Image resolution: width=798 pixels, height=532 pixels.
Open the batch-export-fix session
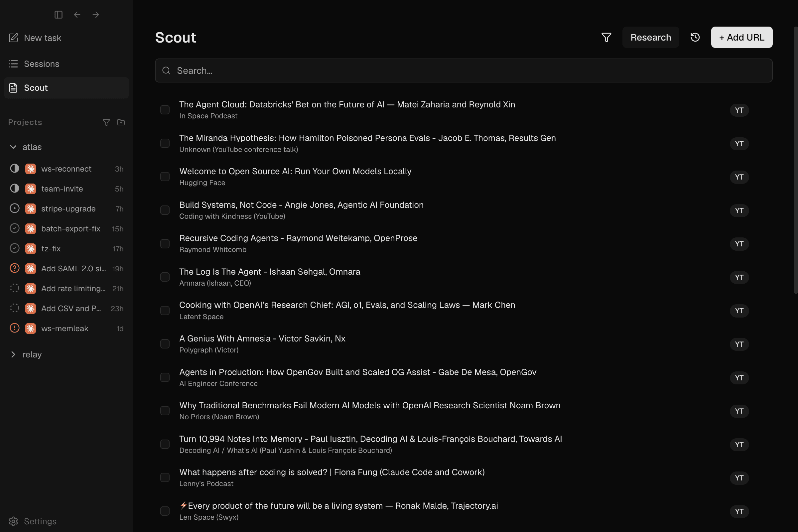(66, 229)
